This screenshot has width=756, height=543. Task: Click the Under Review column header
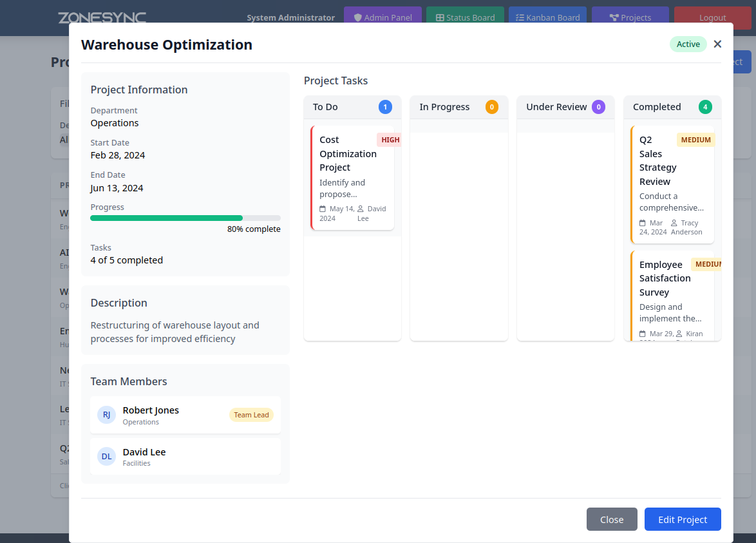565,107
